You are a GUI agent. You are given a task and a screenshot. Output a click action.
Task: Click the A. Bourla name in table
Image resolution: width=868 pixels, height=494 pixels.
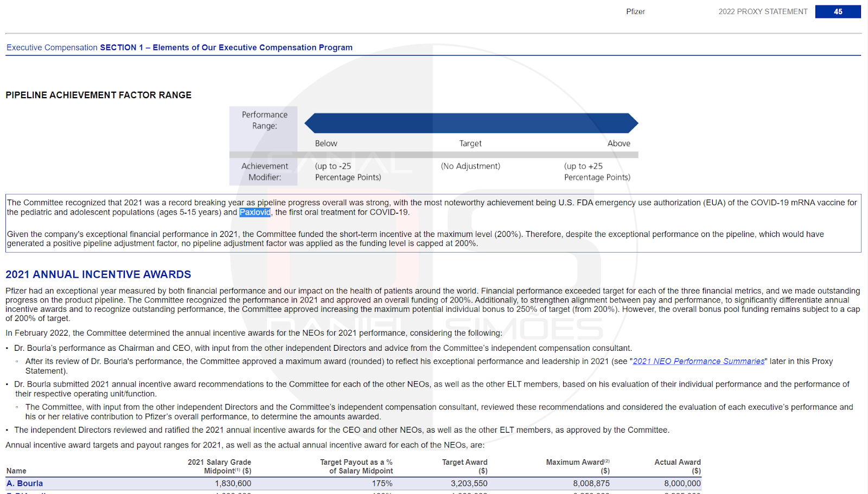pyautogui.click(x=25, y=483)
